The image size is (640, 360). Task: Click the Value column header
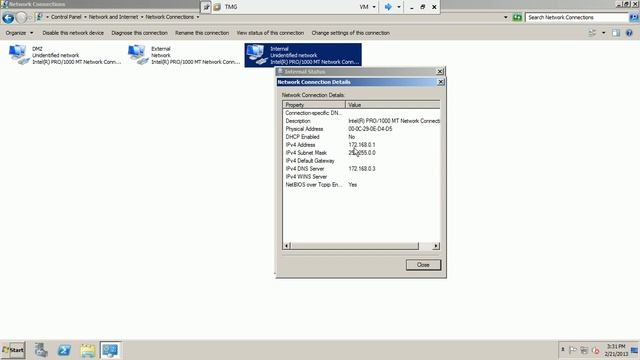[393, 105]
